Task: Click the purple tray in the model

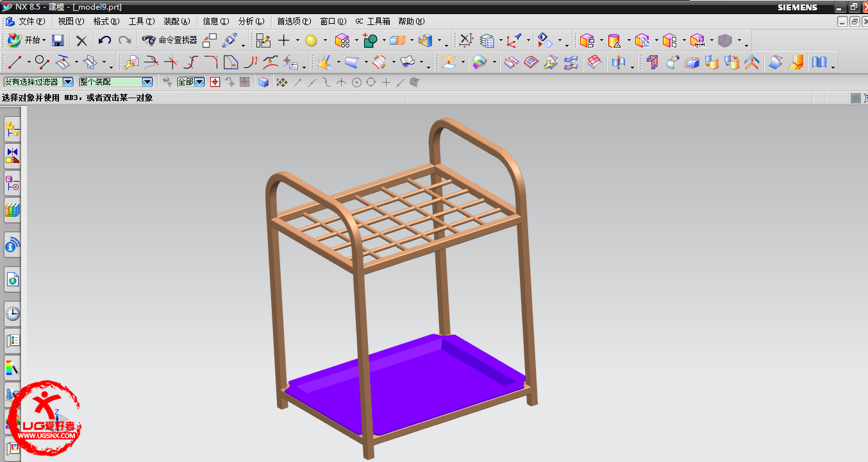Action: pos(410,385)
